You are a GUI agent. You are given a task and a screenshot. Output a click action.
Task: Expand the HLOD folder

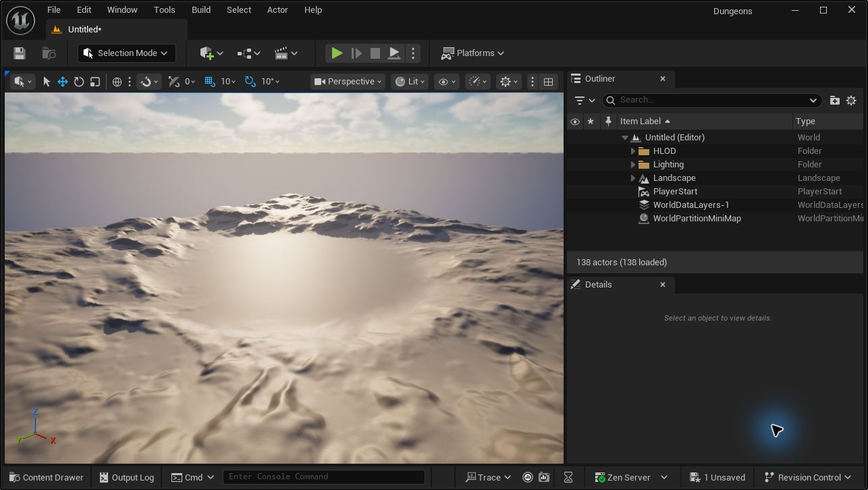[633, 151]
